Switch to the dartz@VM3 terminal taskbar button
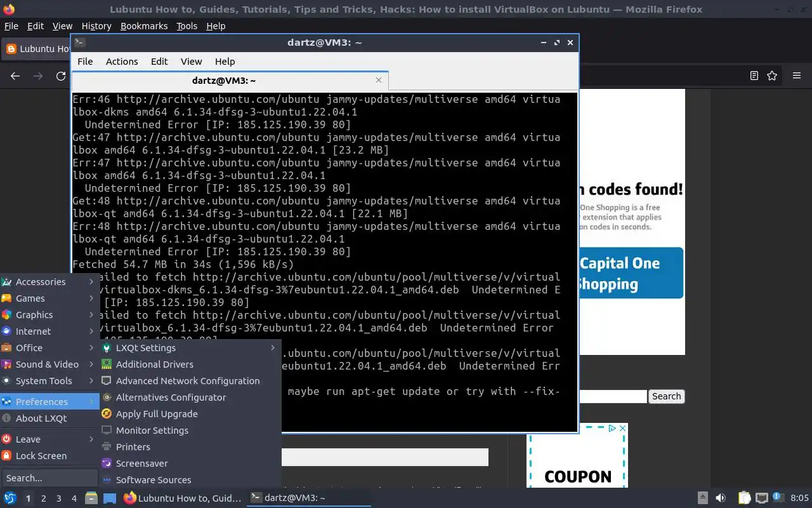Viewport: 812px width, 508px height. pos(308,498)
